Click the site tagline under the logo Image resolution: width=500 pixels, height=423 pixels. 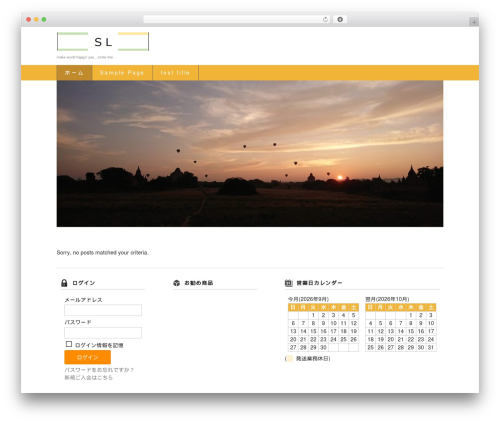85,57
